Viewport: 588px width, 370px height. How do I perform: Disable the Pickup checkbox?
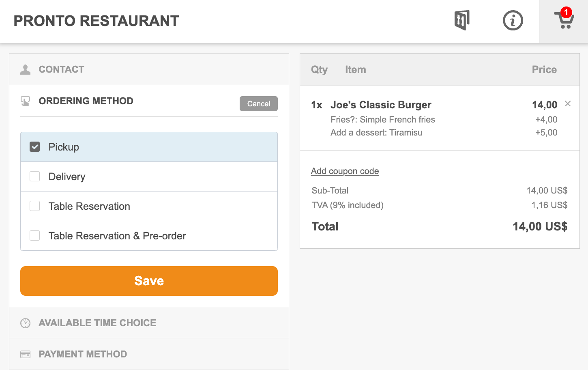(x=34, y=146)
